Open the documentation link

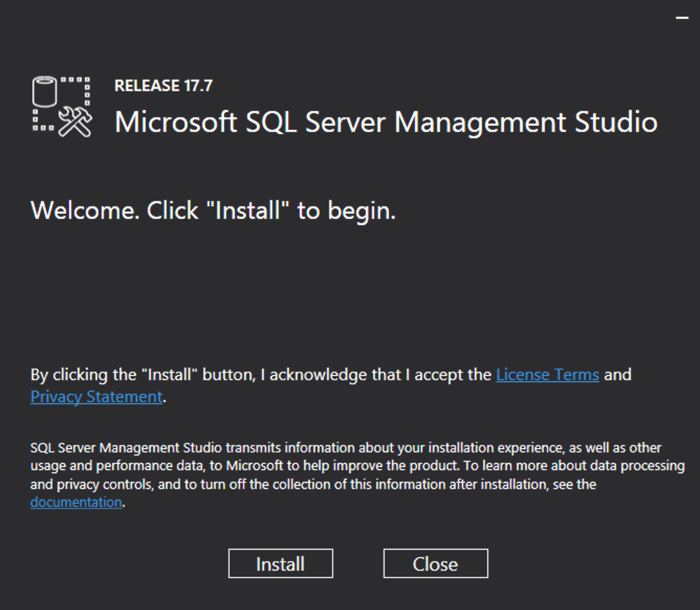pyautogui.click(x=76, y=502)
